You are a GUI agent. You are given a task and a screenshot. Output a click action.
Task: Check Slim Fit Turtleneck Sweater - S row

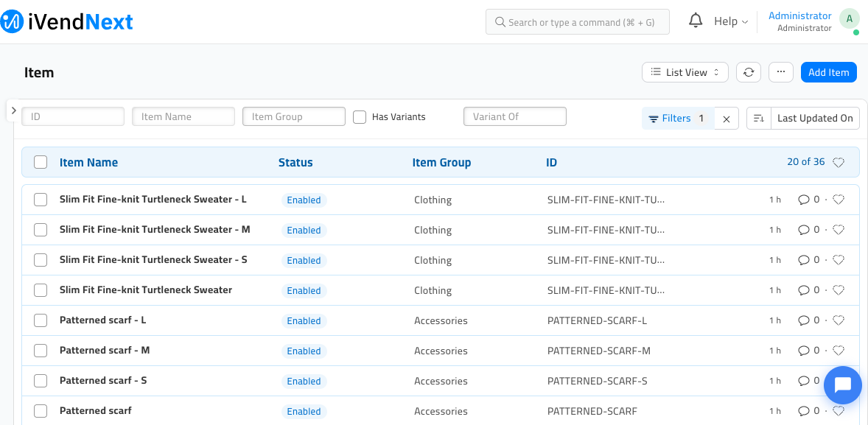pyautogui.click(x=41, y=260)
